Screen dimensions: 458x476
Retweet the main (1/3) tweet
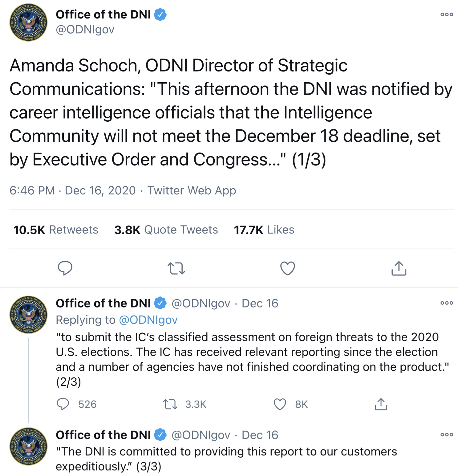pyautogui.click(x=176, y=268)
